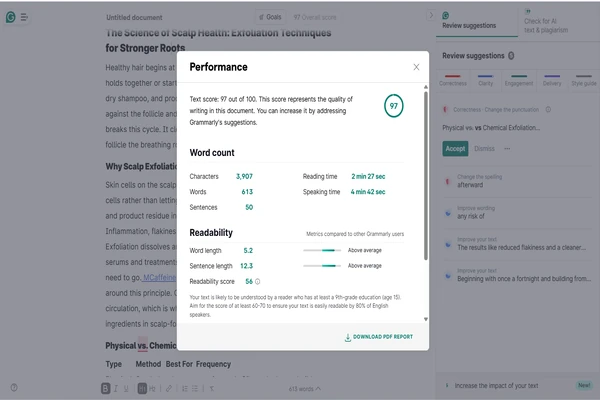Apply Heading 1 style
Screen dimensions: 600x400
[x=142, y=388]
